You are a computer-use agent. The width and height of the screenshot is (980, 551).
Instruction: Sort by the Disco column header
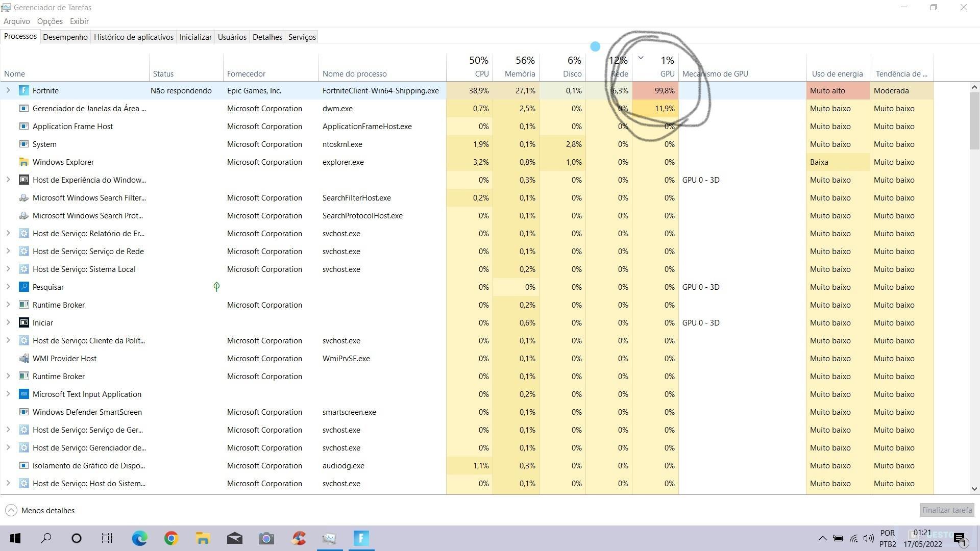[x=562, y=67]
